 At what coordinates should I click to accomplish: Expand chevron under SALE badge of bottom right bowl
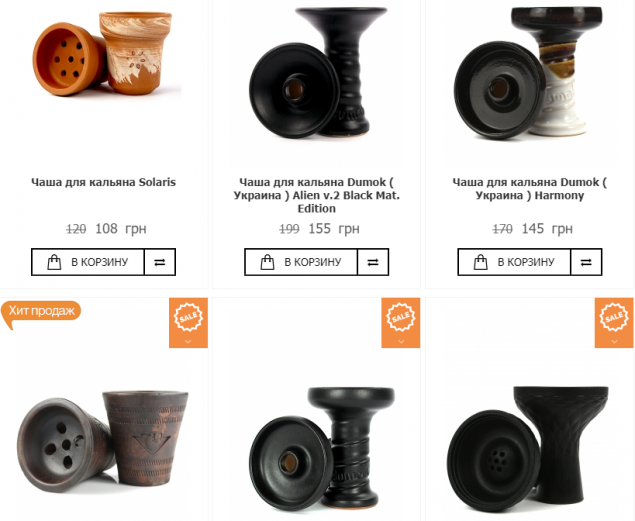tap(614, 341)
